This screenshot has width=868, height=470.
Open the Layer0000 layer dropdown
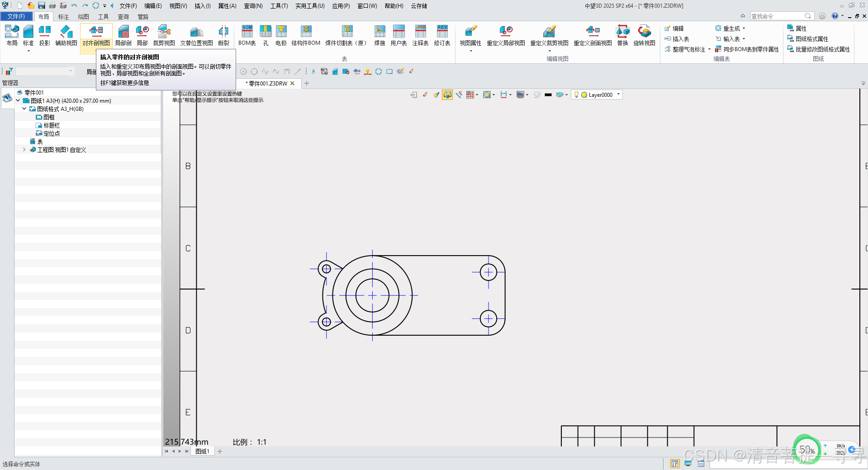(x=618, y=95)
